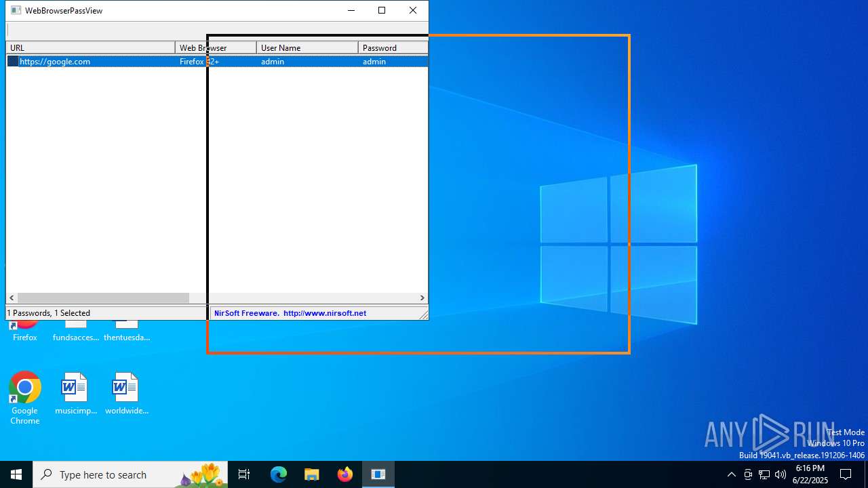Image resolution: width=868 pixels, height=488 pixels.
Task: Open the network tray icon
Action: point(764,474)
